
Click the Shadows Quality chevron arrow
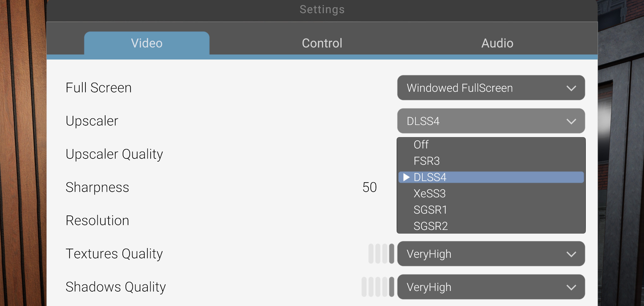[x=571, y=288]
